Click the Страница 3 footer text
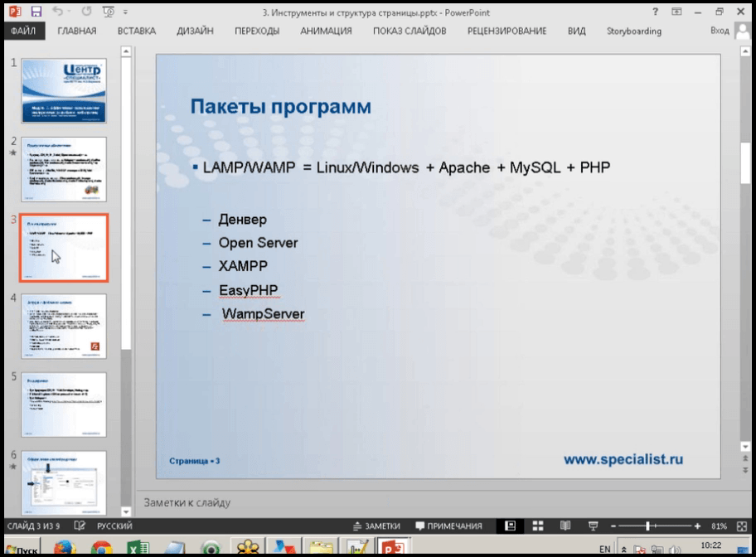This screenshot has height=557, width=756. tap(194, 461)
